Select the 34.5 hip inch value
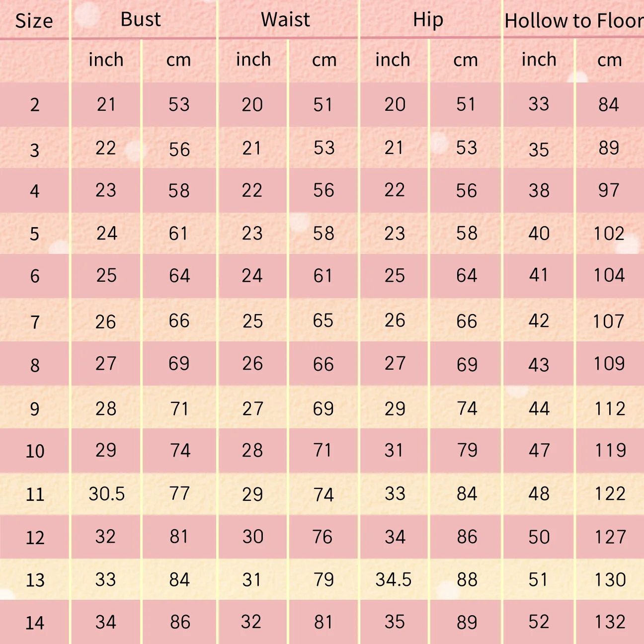This screenshot has width=644, height=644. click(x=394, y=579)
